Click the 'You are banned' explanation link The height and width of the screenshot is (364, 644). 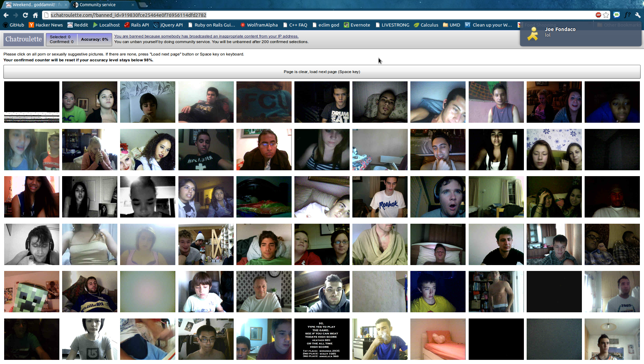point(206,36)
